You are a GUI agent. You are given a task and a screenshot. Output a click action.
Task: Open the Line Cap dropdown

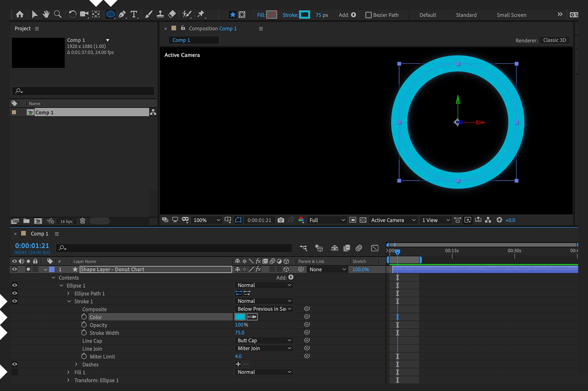(264, 340)
